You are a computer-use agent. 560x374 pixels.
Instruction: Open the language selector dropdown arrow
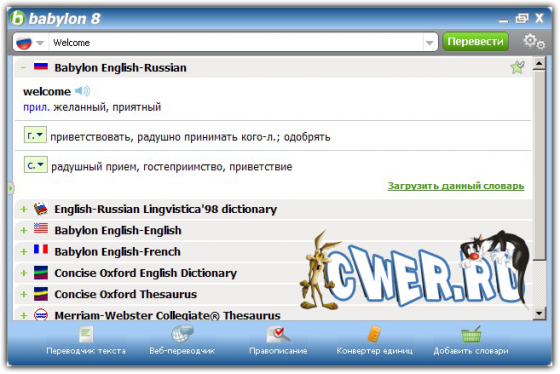(x=40, y=43)
